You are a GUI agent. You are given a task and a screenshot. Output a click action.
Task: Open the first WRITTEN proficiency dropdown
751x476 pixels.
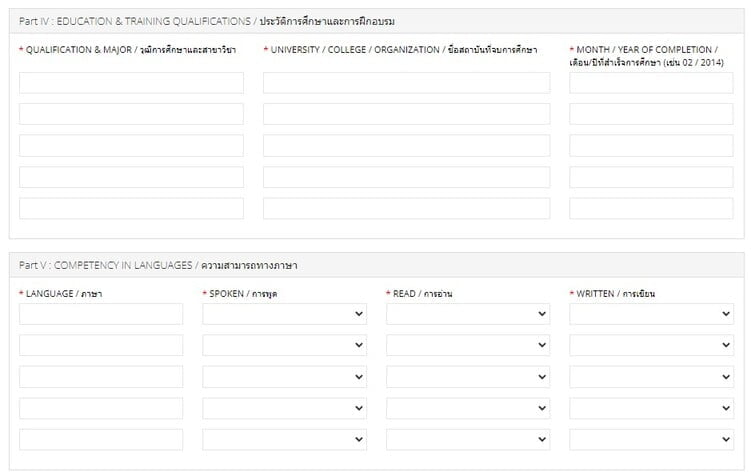[x=651, y=314]
